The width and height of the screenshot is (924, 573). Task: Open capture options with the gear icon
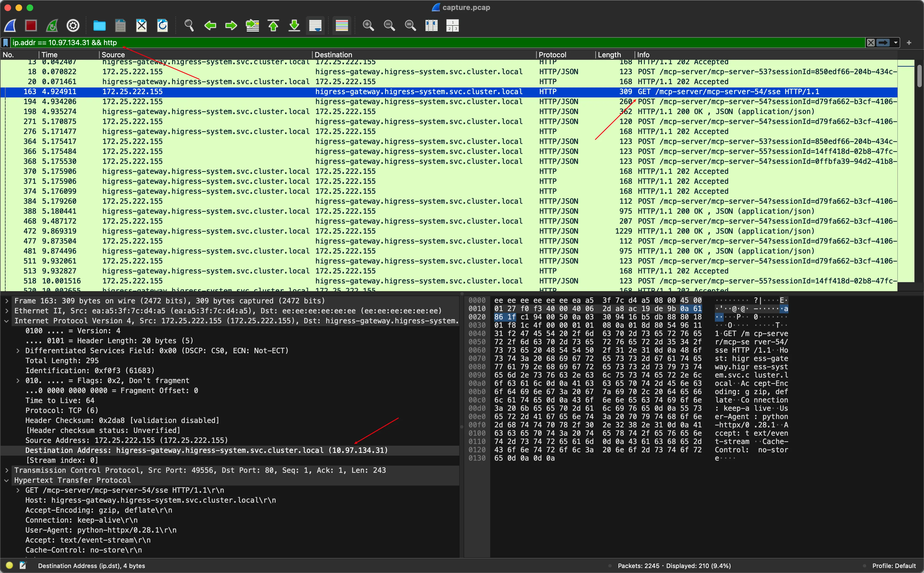click(73, 26)
